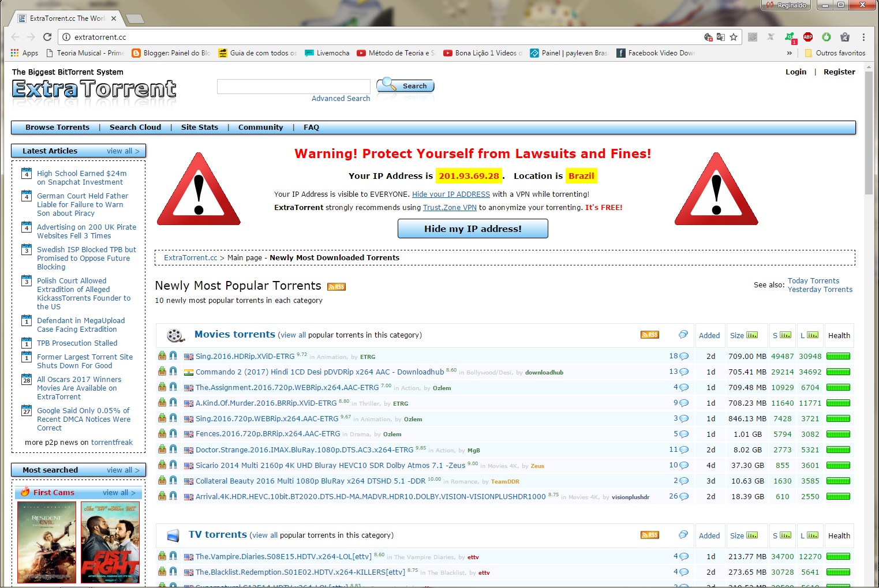Click the TV torrents television icon
879x588 pixels.
click(173, 535)
